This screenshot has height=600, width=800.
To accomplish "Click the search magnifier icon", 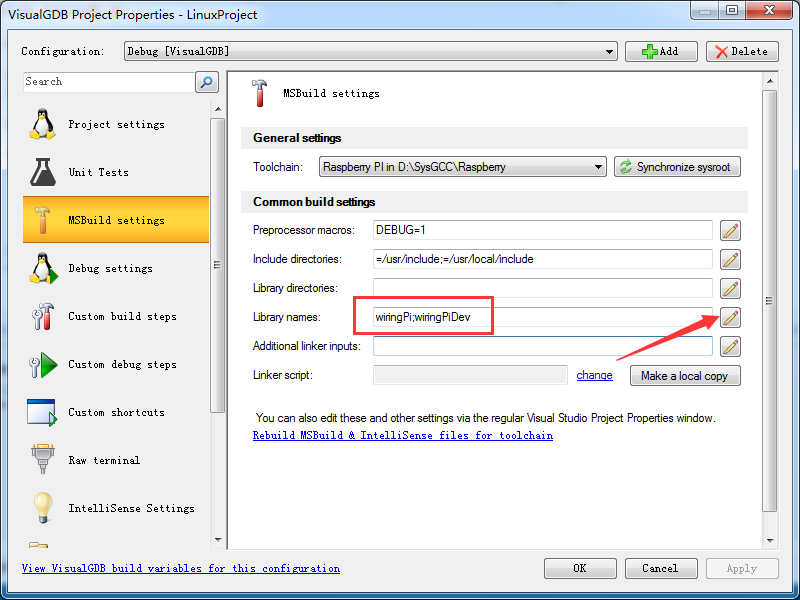I will (x=207, y=82).
